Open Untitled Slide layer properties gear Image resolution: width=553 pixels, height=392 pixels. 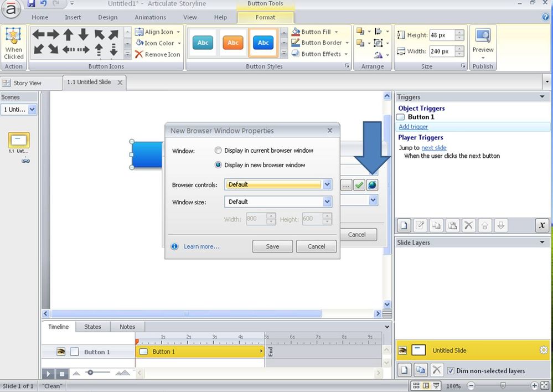click(544, 350)
